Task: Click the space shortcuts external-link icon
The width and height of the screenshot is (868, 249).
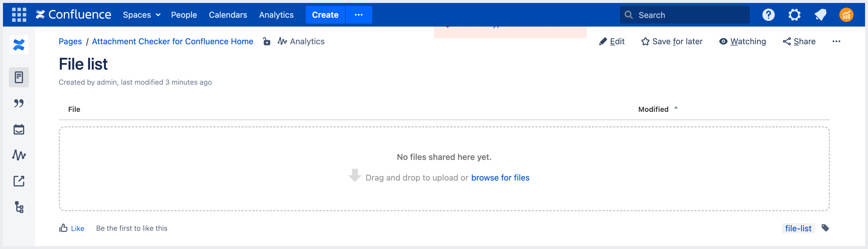Action: coord(19,181)
